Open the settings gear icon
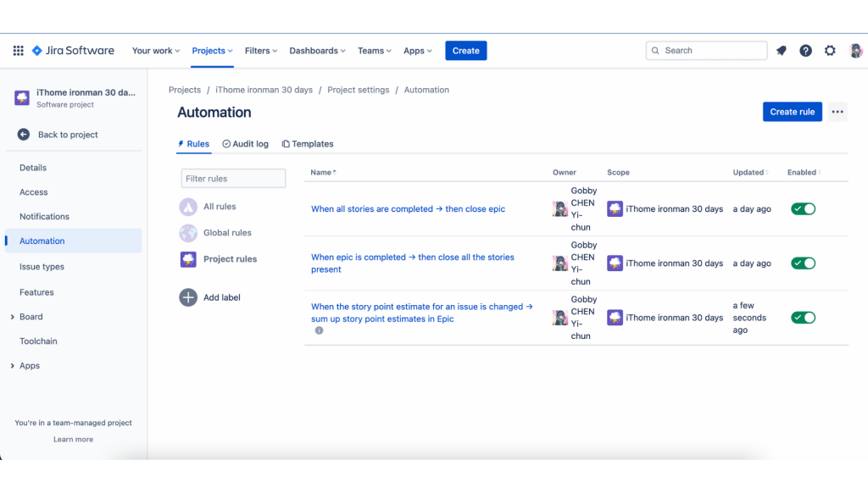 coord(830,50)
